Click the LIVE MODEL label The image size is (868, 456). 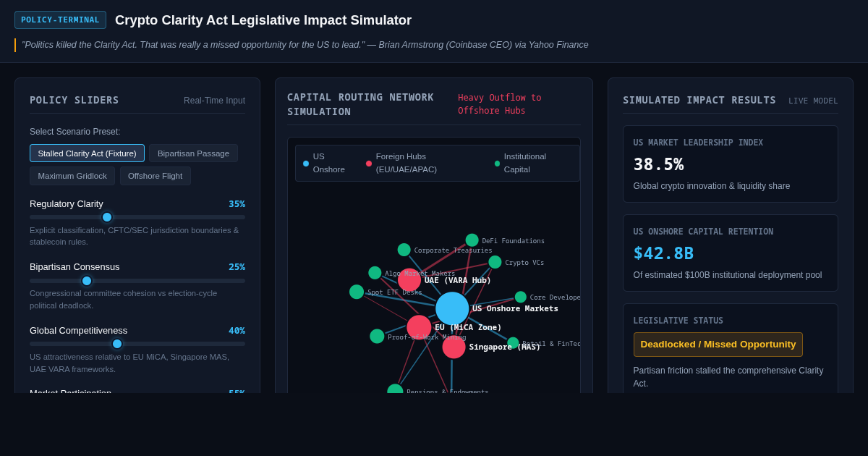813,101
